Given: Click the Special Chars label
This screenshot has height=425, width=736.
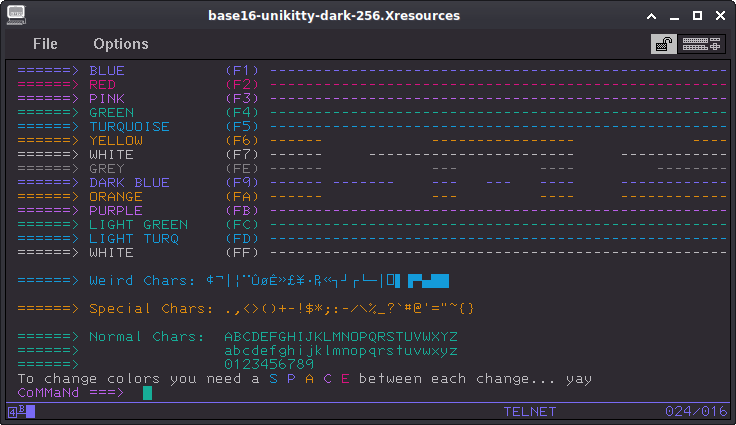Looking at the screenshot, I should 151,309.
